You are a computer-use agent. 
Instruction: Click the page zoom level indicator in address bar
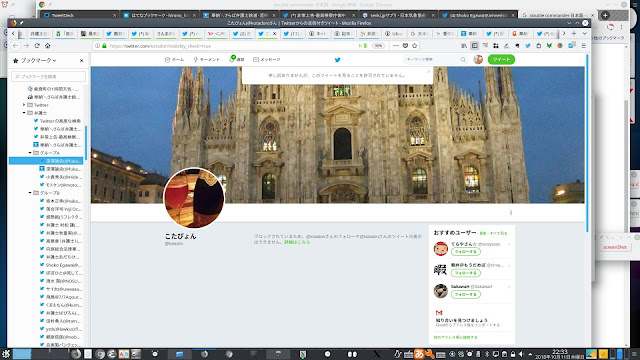pyautogui.click(x=378, y=46)
